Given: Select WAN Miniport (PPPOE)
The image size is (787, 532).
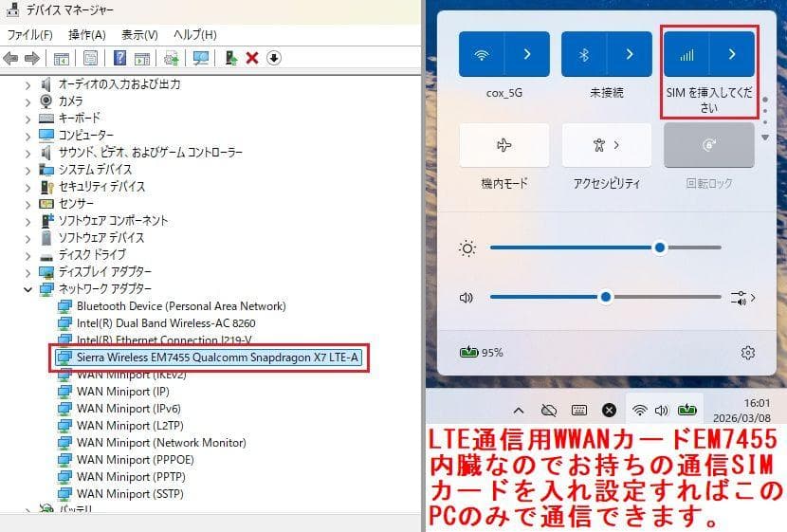Looking at the screenshot, I should coord(135,460).
